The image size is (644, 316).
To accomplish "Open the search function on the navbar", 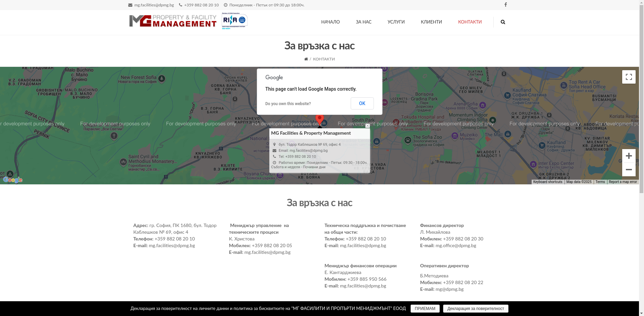I will click(502, 22).
